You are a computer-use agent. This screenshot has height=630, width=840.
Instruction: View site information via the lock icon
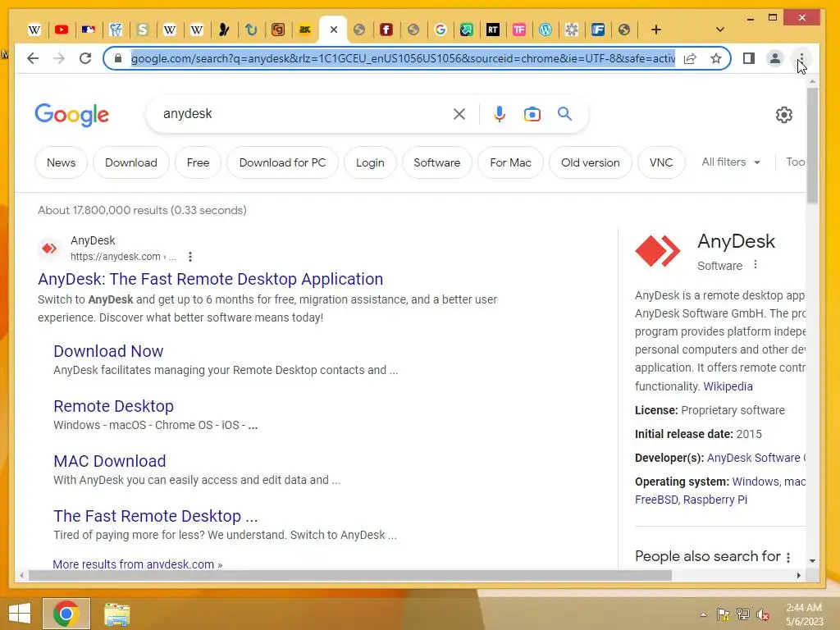[118, 58]
